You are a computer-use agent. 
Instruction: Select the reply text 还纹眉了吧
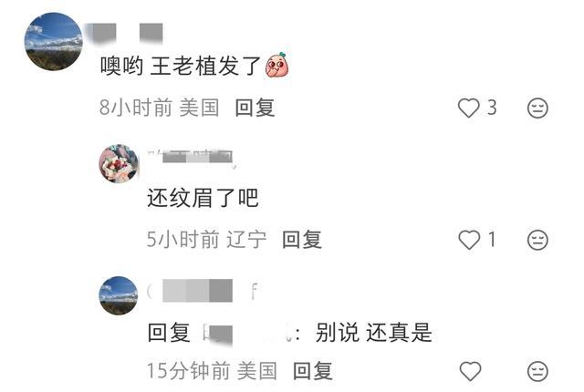tap(203, 198)
